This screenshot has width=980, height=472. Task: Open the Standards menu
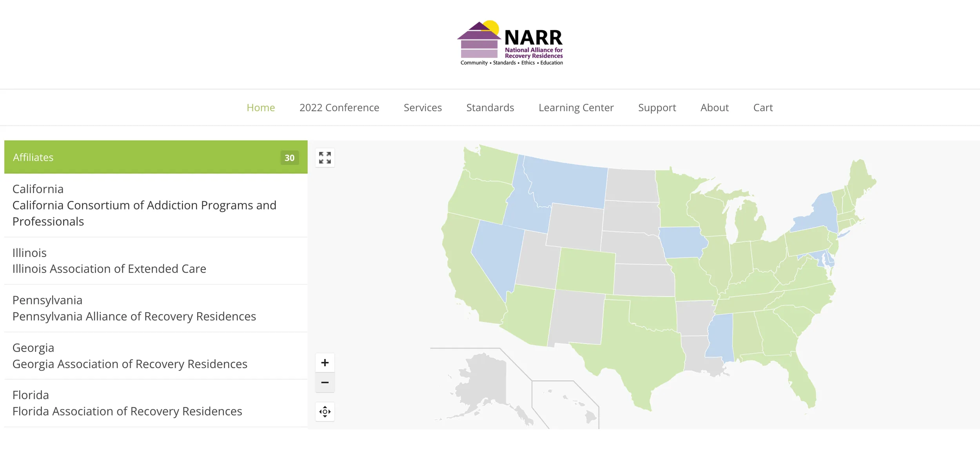point(490,107)
